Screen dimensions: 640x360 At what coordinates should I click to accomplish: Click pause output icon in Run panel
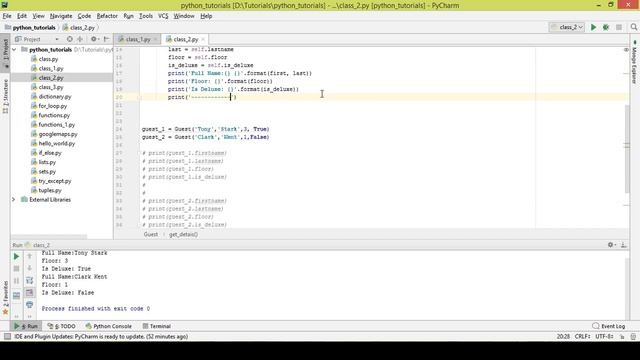point(16,281)
